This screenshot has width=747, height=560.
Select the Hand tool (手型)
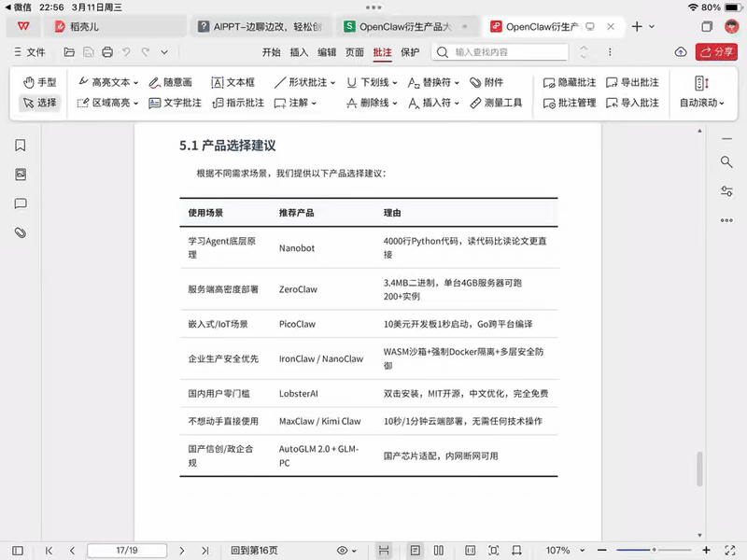point(40,82)
